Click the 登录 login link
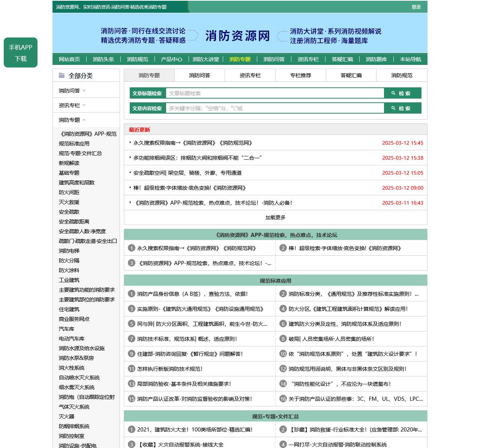The width and height of the screenshot is (480, 448). point(416,7)
